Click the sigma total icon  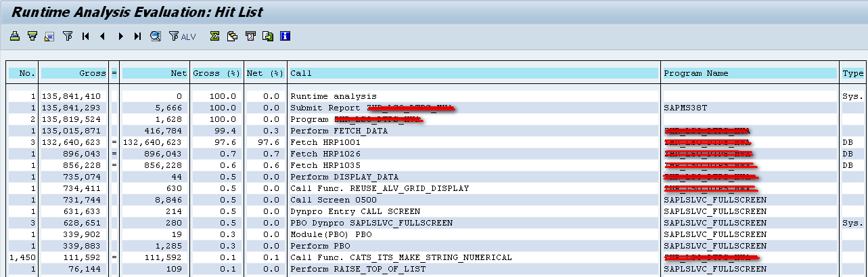pos(214,37)
